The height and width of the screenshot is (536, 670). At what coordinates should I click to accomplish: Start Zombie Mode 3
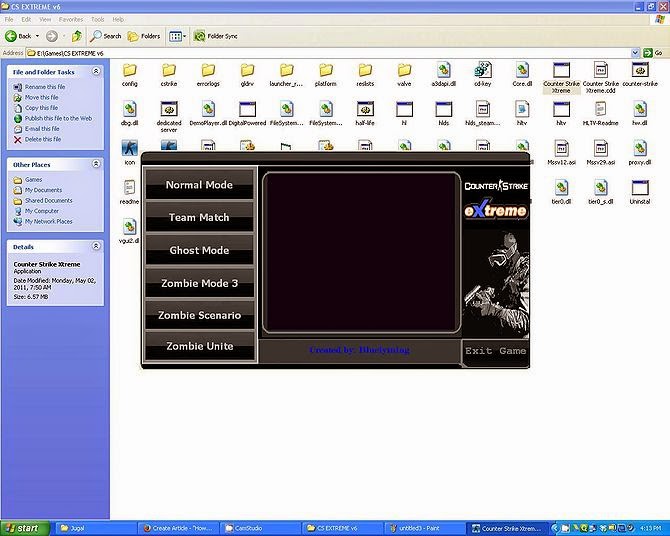pos(200,283)
